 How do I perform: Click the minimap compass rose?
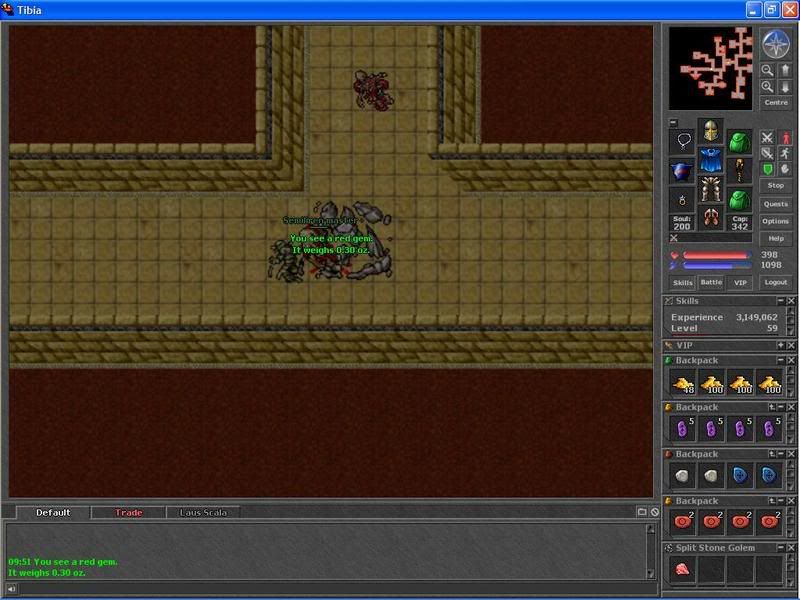tap(776, 44)
